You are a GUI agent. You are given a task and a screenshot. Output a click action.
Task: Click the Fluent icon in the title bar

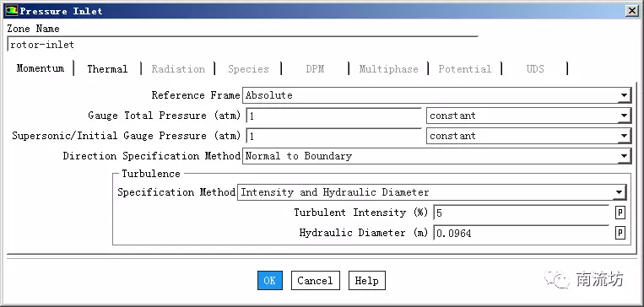pyautogui.click(x=11, y=11)
